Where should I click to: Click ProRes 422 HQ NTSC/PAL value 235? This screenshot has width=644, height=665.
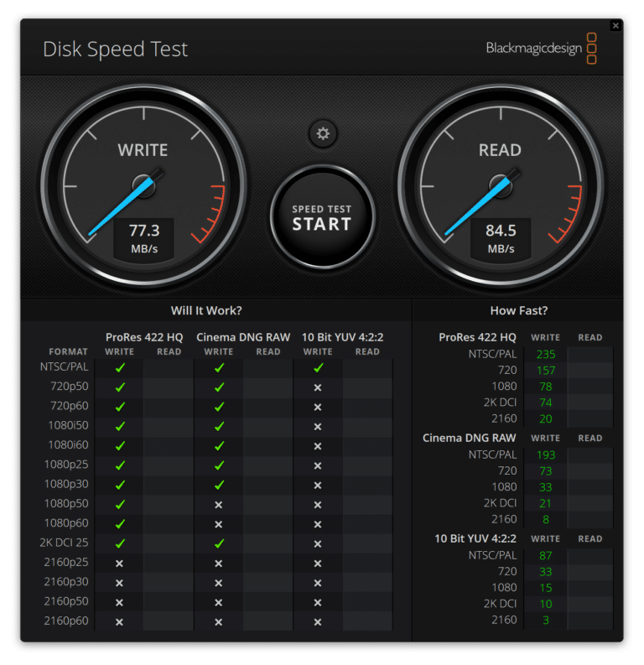click(x=546, y=354)
